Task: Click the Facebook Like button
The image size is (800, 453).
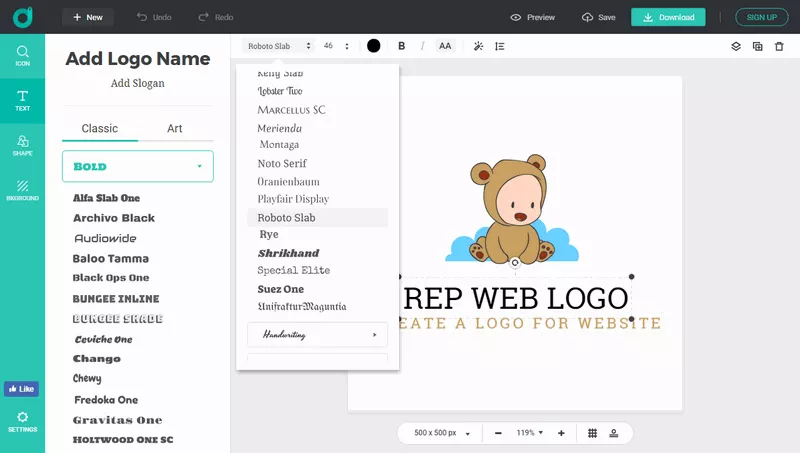Action: (x=21, y=389)
